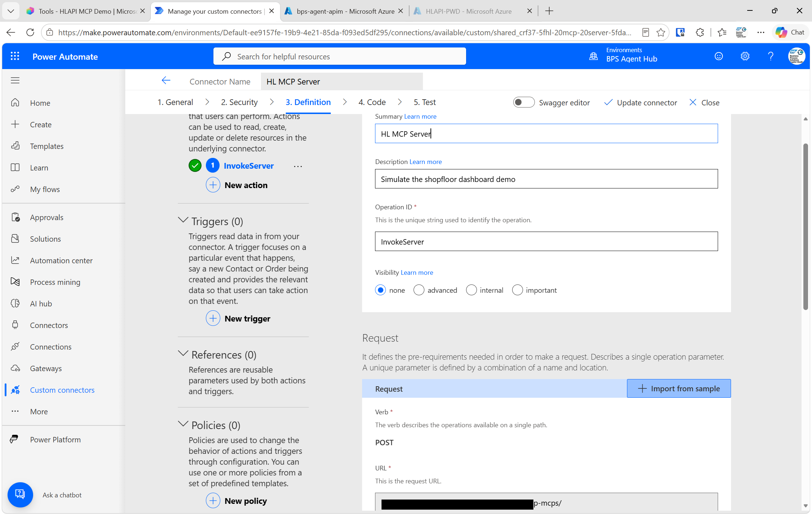Image resolution: width=812 pixels, height=515 pixels.
Task: Click the Operation ID input field
Action: [546, 241]
